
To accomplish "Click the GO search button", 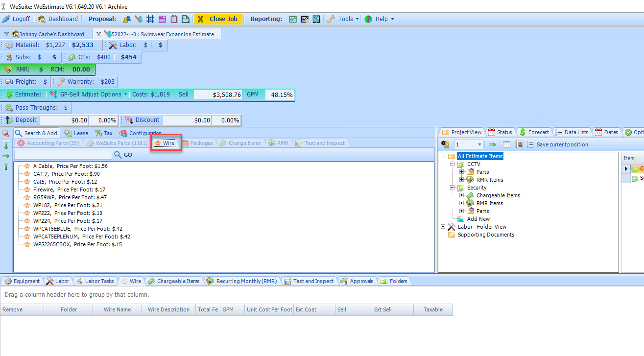I will [123, 155].
